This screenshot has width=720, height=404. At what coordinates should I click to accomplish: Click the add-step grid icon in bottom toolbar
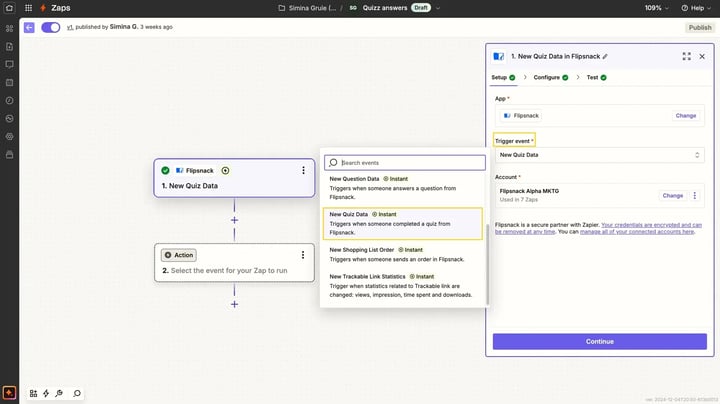(x=33, y=393)
